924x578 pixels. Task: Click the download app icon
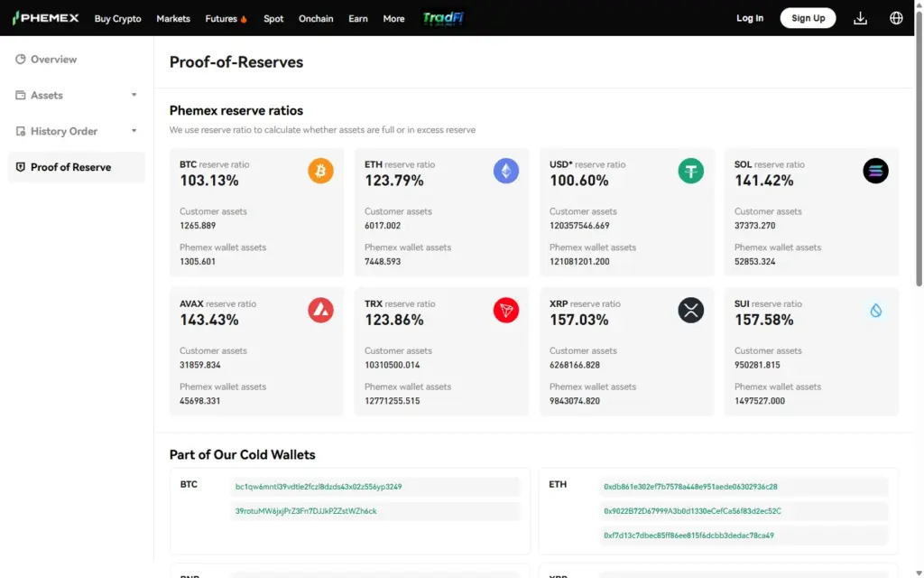860,18
